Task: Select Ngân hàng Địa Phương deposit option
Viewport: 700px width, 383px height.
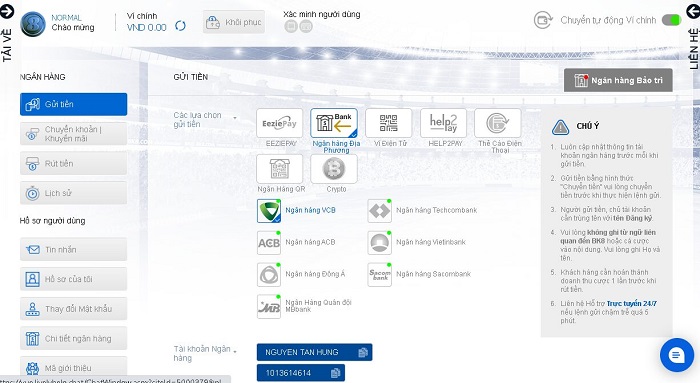Action: tap(334, 123)
